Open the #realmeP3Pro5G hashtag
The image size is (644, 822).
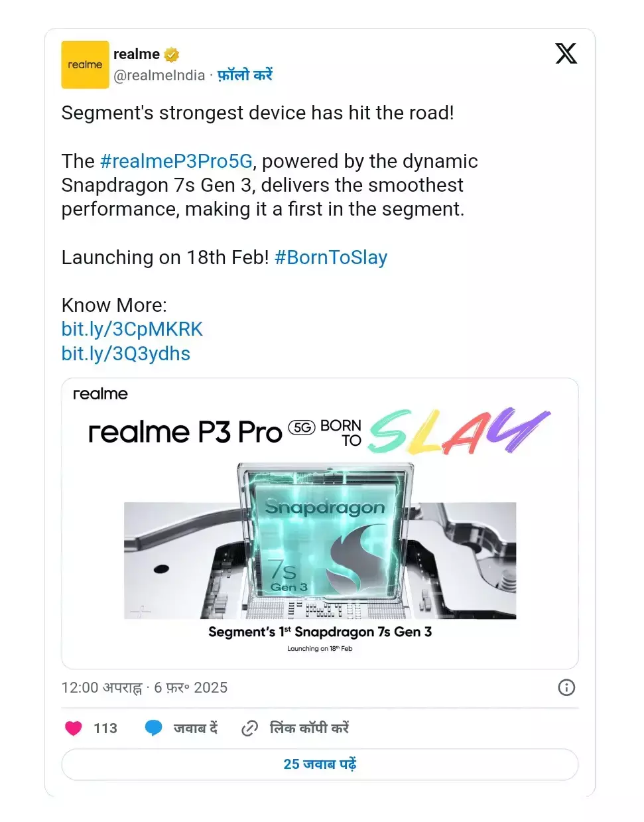tap(176, 161)
